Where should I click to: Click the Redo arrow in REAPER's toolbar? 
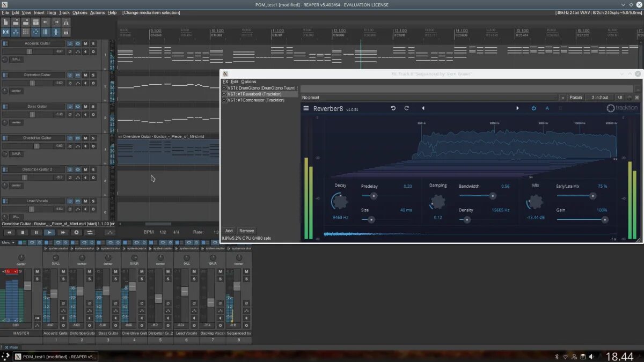(56, 22)
